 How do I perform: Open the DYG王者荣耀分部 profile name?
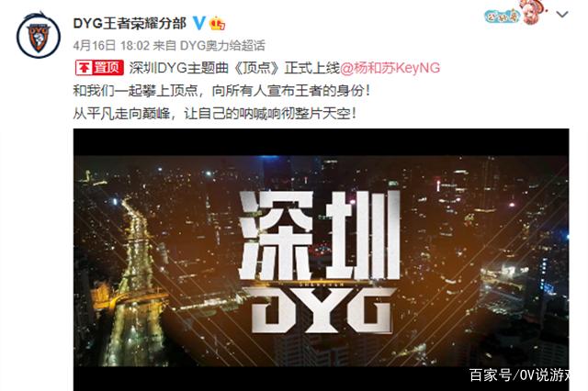coord(130,24)
